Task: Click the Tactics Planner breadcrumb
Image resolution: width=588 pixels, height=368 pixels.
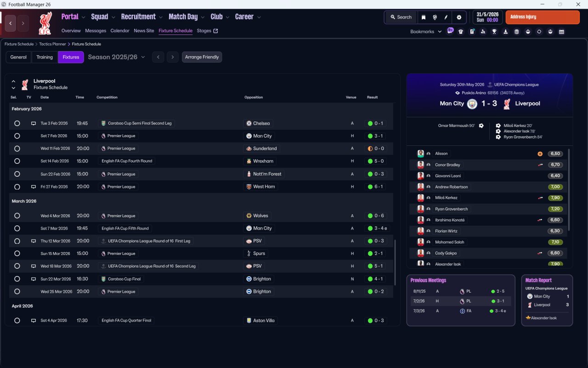Action: [x=53, y=44]
